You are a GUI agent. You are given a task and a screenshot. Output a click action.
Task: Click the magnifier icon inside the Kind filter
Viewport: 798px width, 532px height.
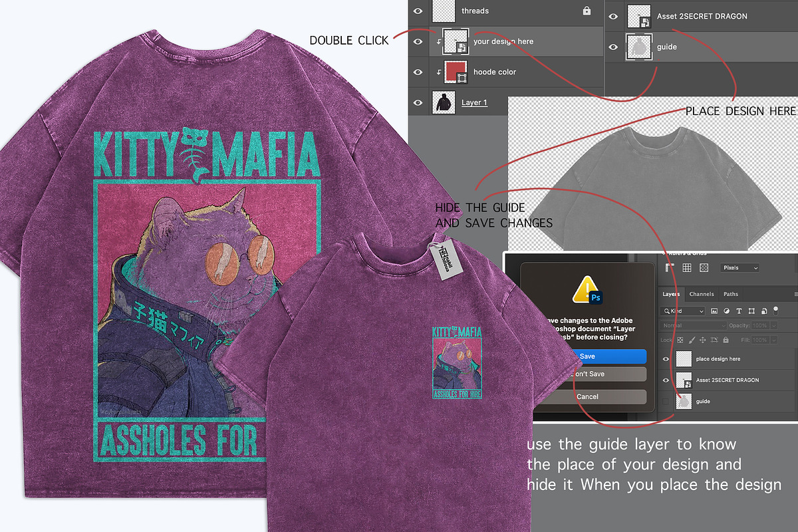pos(666,311)
